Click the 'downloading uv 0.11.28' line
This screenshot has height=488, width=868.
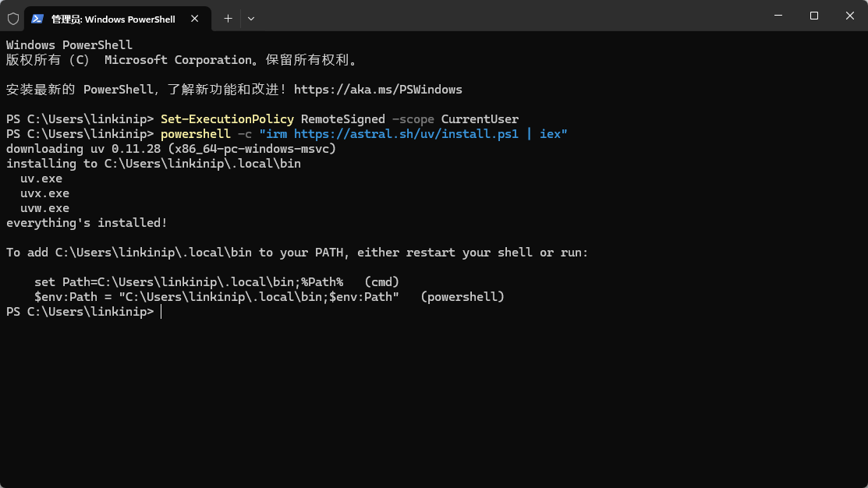(171, 149)
